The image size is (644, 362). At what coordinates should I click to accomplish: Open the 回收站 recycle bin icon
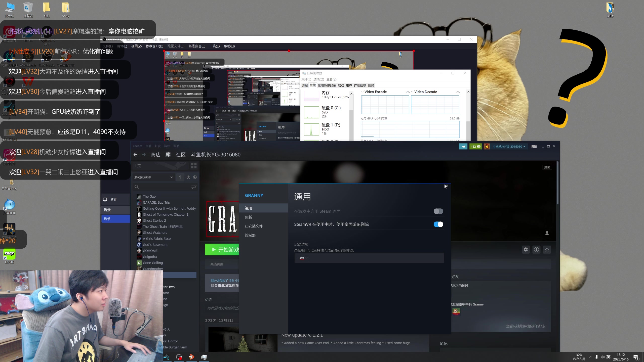28,10
